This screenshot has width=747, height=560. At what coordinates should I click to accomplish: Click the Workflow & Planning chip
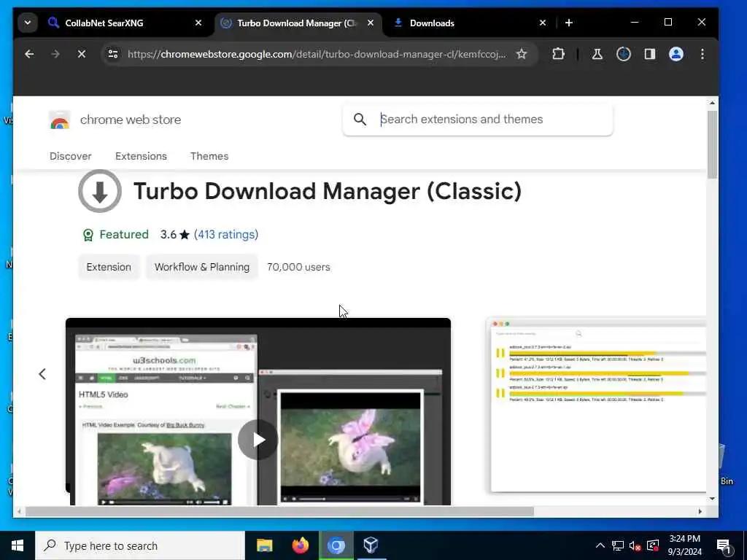tap(202, 267)
